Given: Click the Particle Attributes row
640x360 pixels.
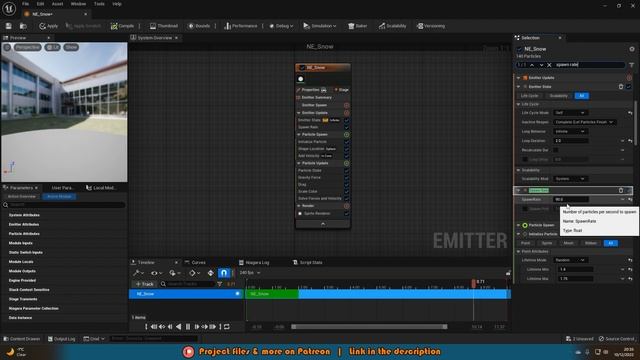Looking at the screenshot, I should pyautogui.click(x=64, y=234).
